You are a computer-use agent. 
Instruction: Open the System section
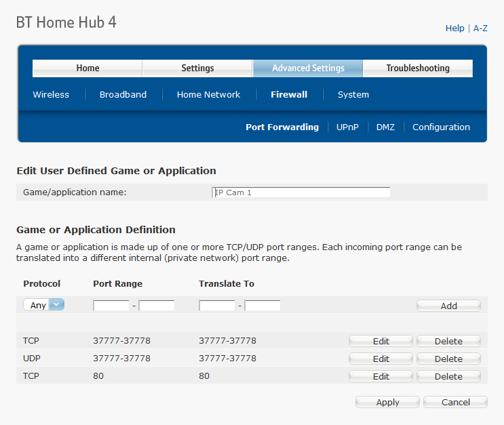pyautogui.click(x=353, y=94)
